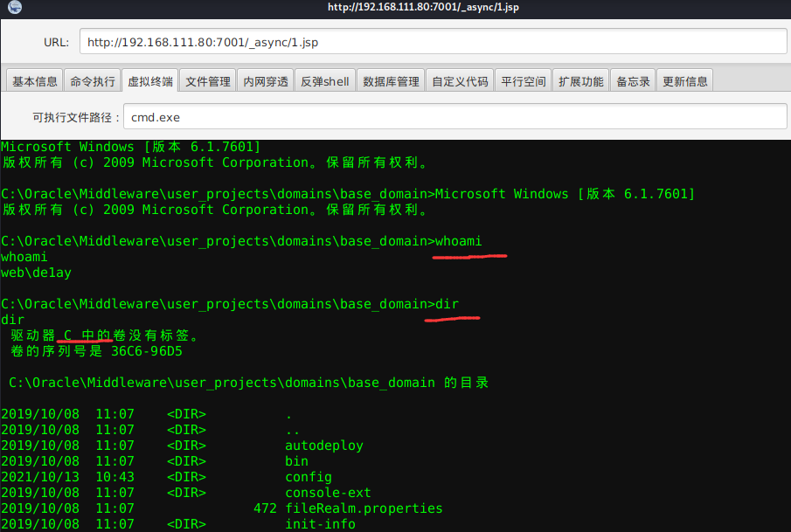This screenshot has width=791, height=532.
Task: Click the window title URL text
Action: 423,7
